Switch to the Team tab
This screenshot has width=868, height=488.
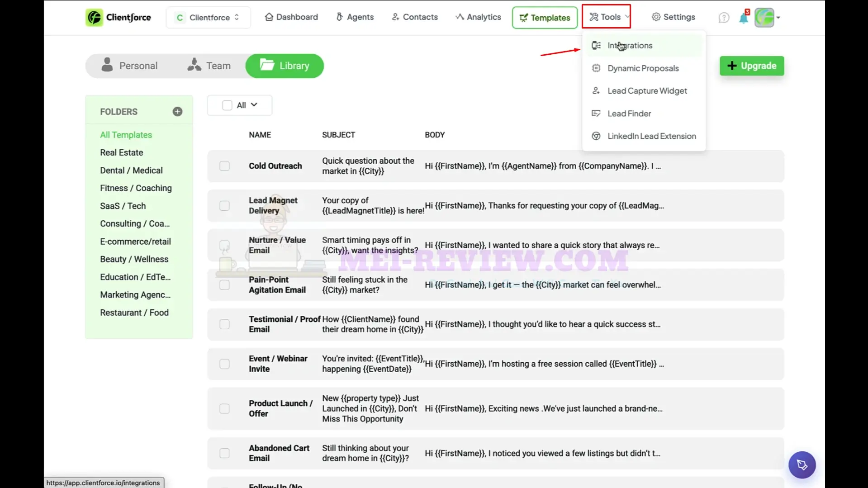[x=209, y=66]
